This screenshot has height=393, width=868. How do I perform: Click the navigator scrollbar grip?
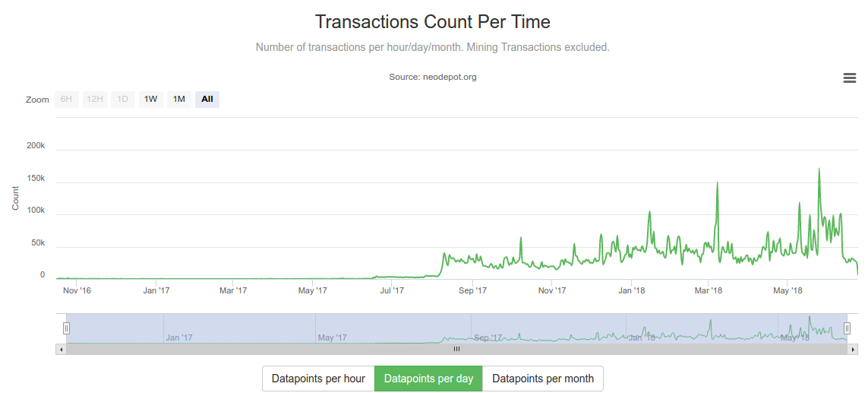tap(456, 349)
